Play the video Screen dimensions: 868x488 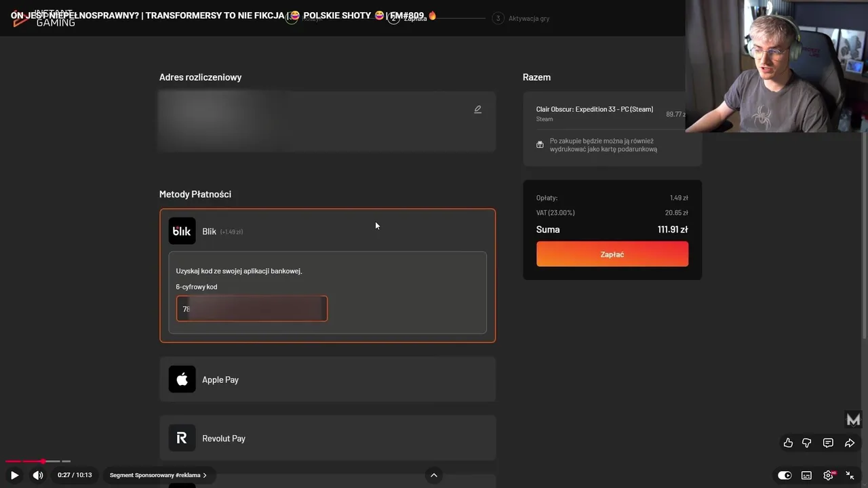pos(14,475)
